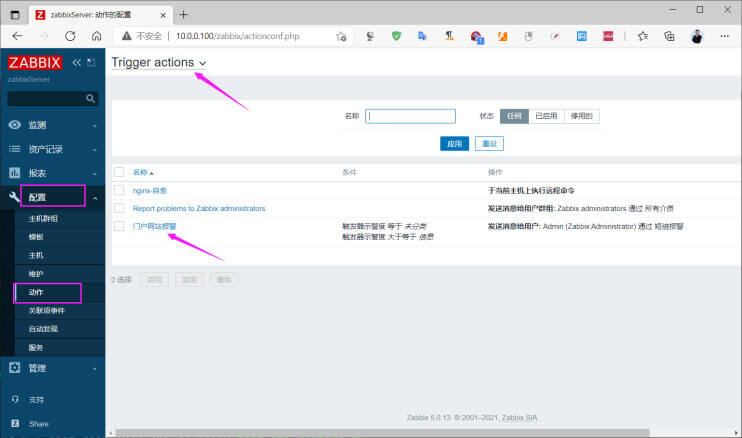Open 关联项事件 in sidebar
The width and height of the screenshot is (742, 438).
47,310
